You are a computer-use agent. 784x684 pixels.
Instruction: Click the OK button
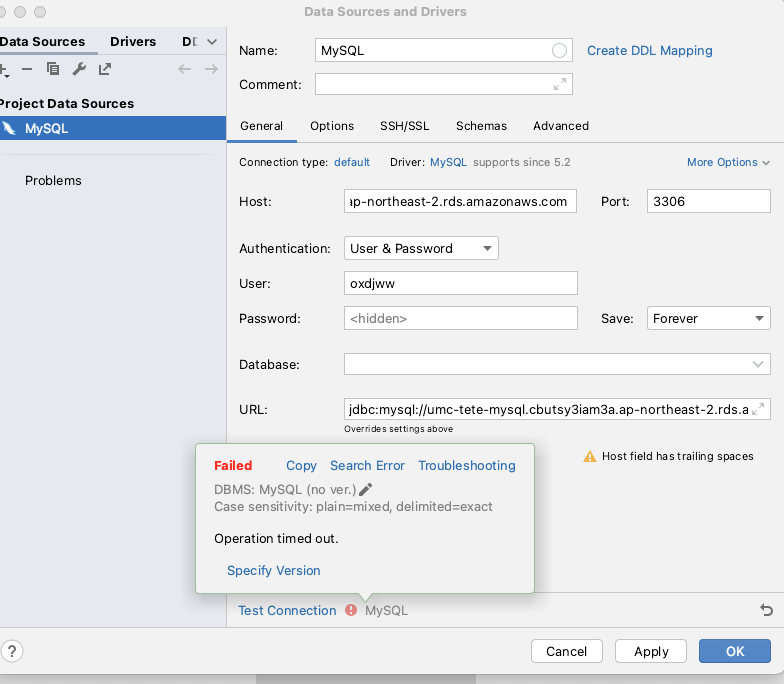pos(735,651)
